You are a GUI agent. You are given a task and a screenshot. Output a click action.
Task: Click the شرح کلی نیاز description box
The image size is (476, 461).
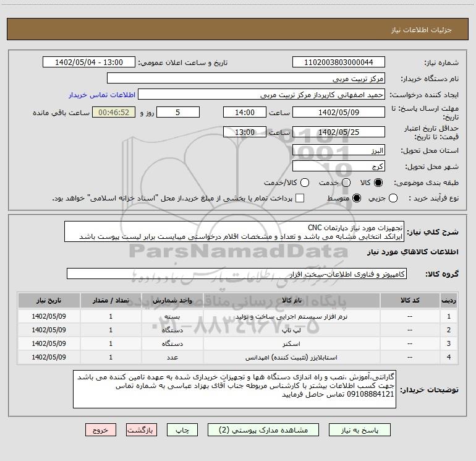pyautogui.click(x=234, y=232)
